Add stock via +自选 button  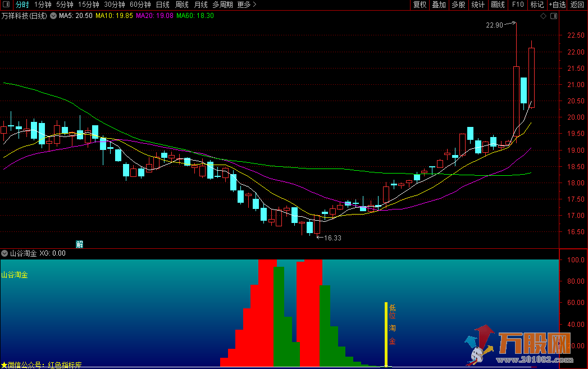(x=557, y=4)
